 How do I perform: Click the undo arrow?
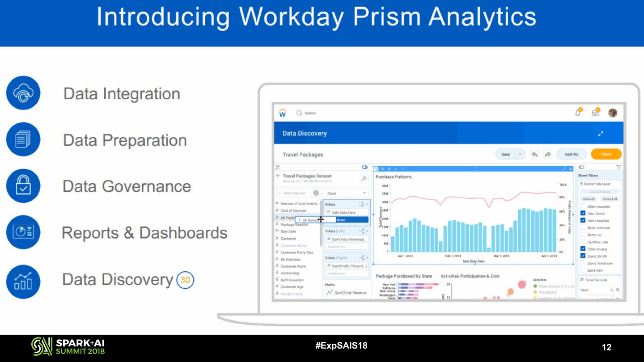coord(534,154)
